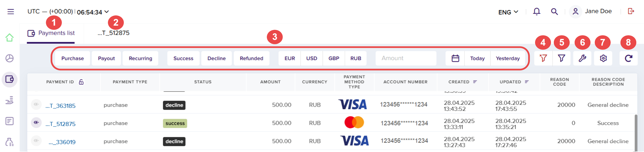Refresh the payments list

pos(629,58)
